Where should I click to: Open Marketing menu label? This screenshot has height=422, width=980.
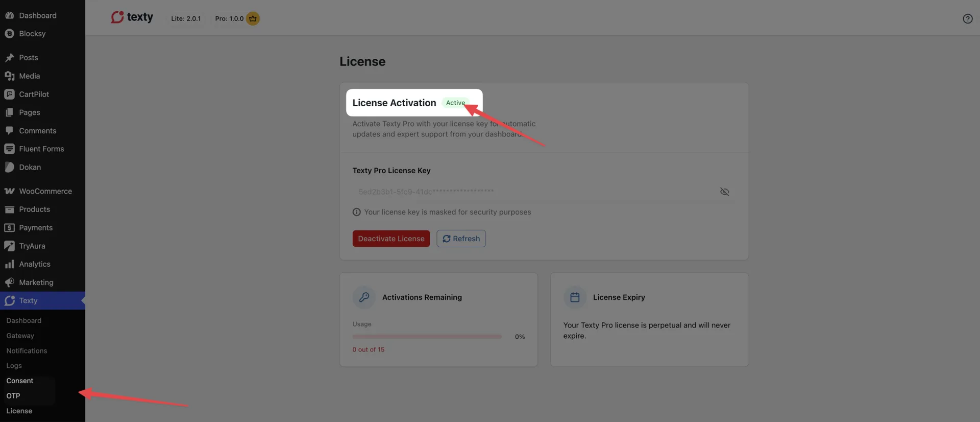coord(36,283)
